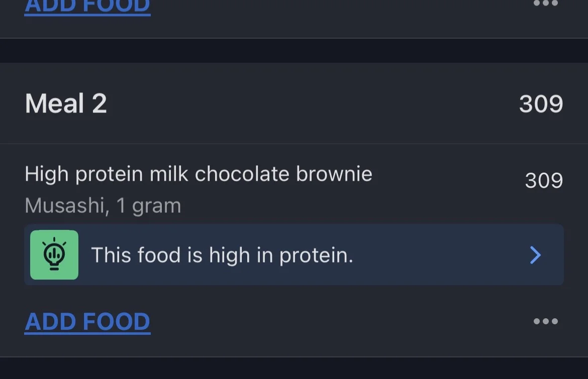Image resolution: width=588 pixels, height=379 pixels.
Task: Click the blue chevron arrow on insight banner
Action: (535, 255)
